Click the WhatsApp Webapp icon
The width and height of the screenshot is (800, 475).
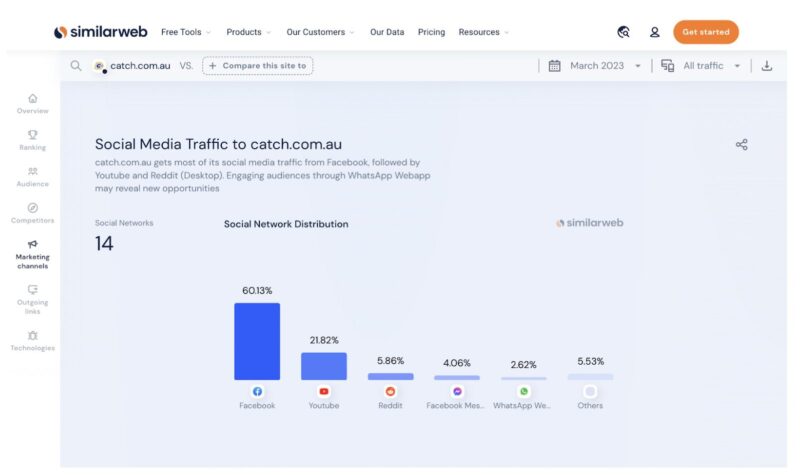pos(523,391)
